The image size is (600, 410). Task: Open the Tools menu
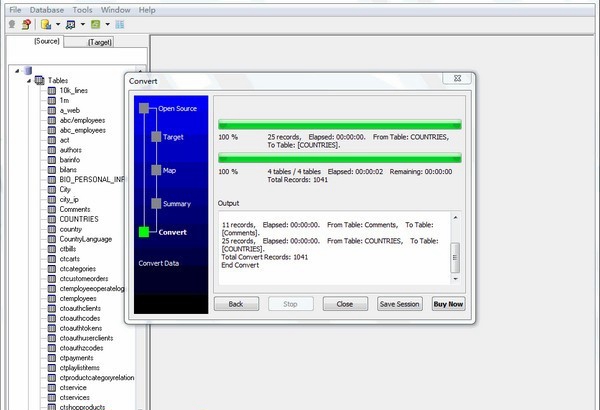82,10
